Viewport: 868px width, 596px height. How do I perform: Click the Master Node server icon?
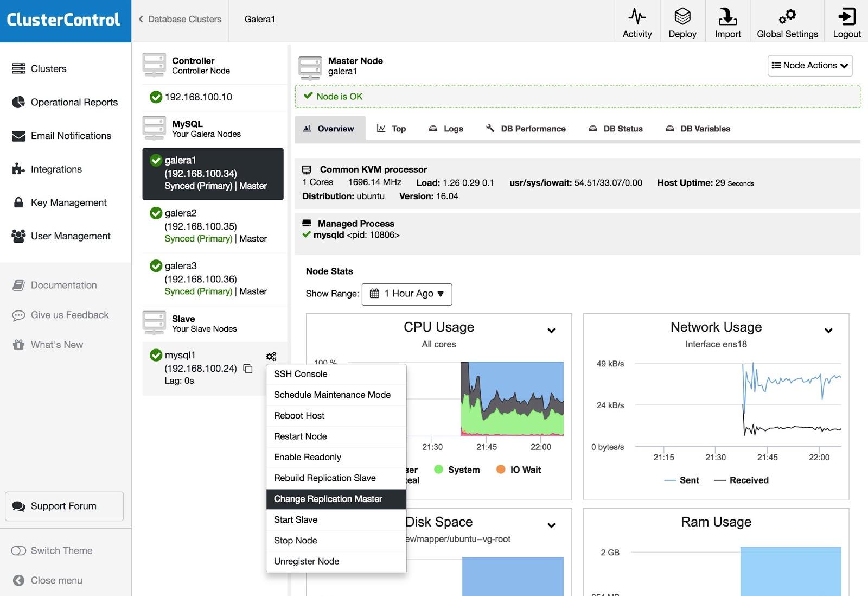pyautogui.click(x=310, y=68)
